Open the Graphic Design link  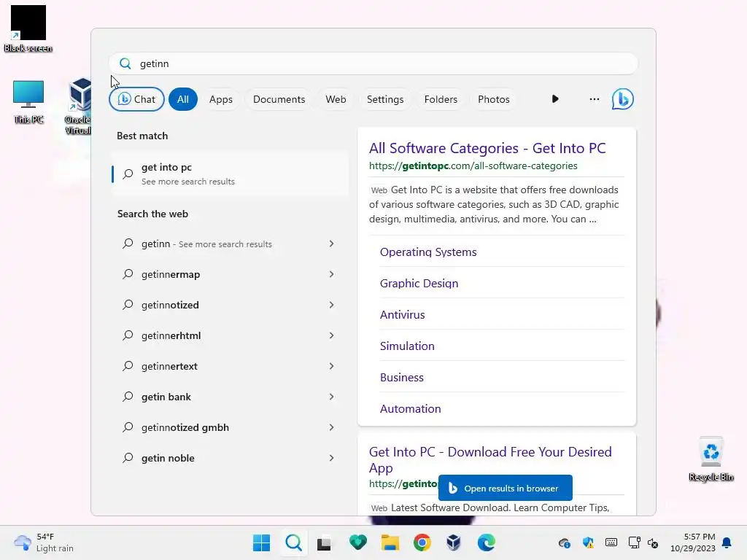click(x=419, y=284)
